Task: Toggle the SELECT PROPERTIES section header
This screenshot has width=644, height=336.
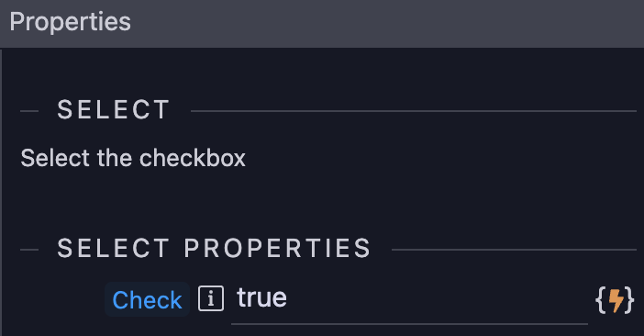Action: click(214, 248)
